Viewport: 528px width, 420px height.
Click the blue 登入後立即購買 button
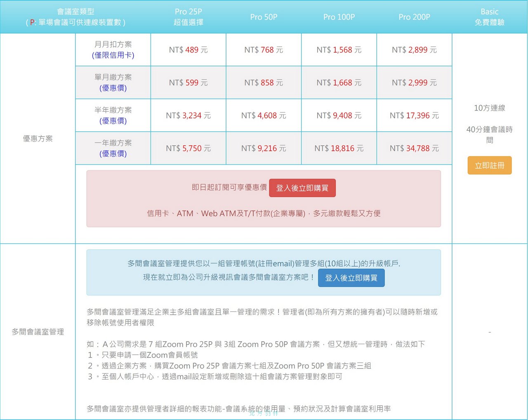pos(351,278)
